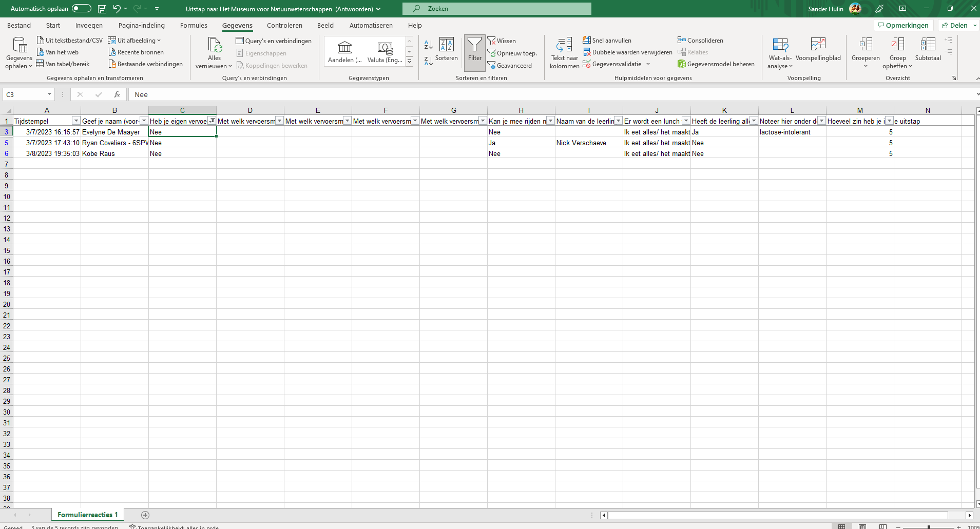Screen dimensions: 980x529
Task: Click the Insert Function fx button
Action: [117, 94]
